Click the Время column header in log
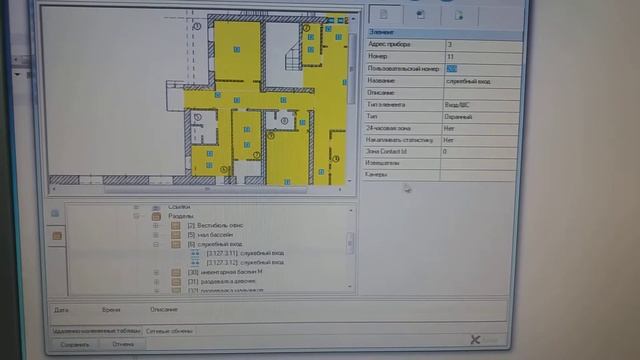 click(111, 310)
